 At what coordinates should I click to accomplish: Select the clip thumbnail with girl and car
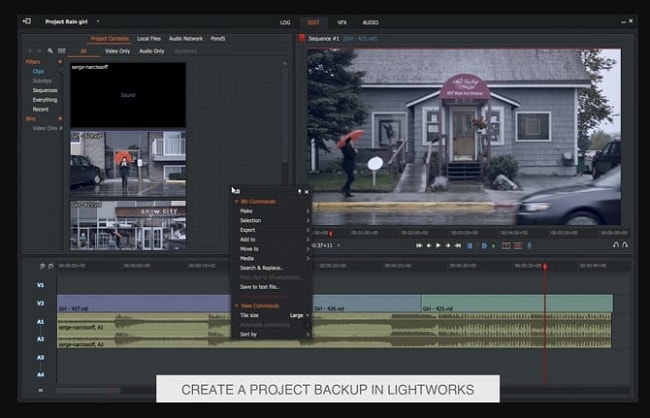coord(128,164)
